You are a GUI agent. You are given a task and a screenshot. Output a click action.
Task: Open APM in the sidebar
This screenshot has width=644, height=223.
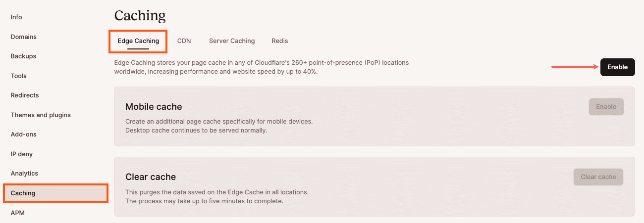tap(17, 213)
